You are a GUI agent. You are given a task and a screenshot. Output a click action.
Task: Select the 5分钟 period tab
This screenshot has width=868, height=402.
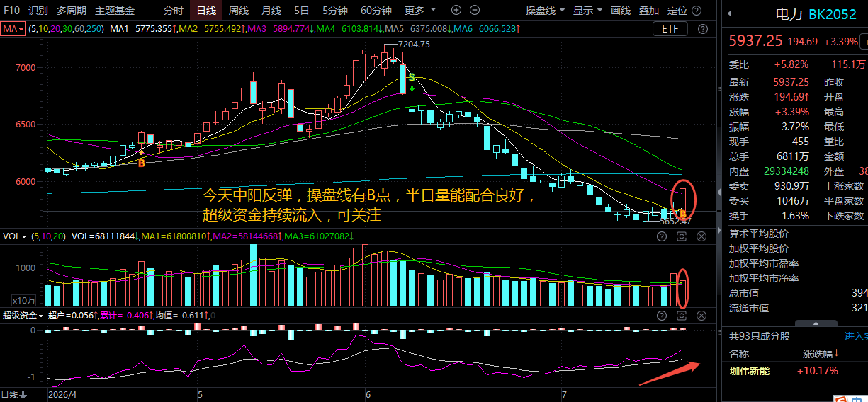[x=334, y=11]
